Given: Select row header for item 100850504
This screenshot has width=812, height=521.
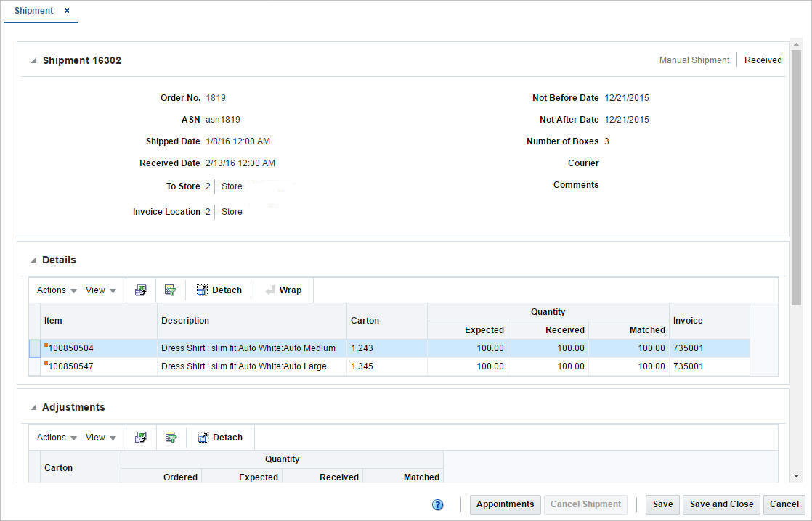Looking at the screenshot, I should (35, 349).
